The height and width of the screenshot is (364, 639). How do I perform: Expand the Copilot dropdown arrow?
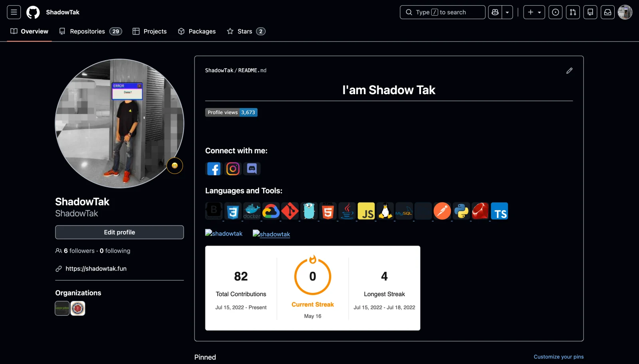click(507, 12)
